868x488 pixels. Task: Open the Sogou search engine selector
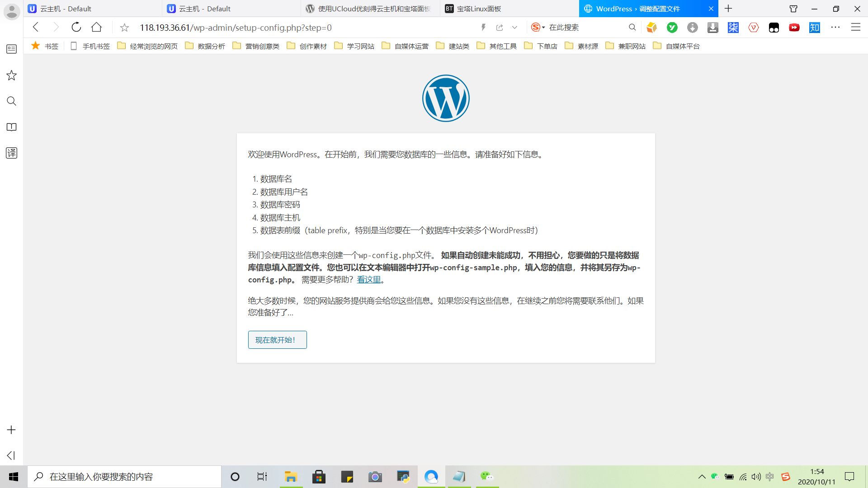point(538,28)
